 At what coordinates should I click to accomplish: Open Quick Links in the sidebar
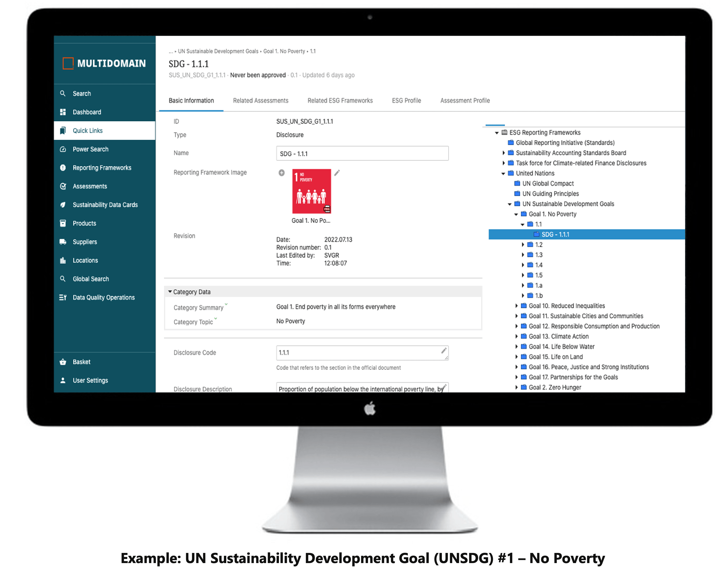[x=104, y=131]
